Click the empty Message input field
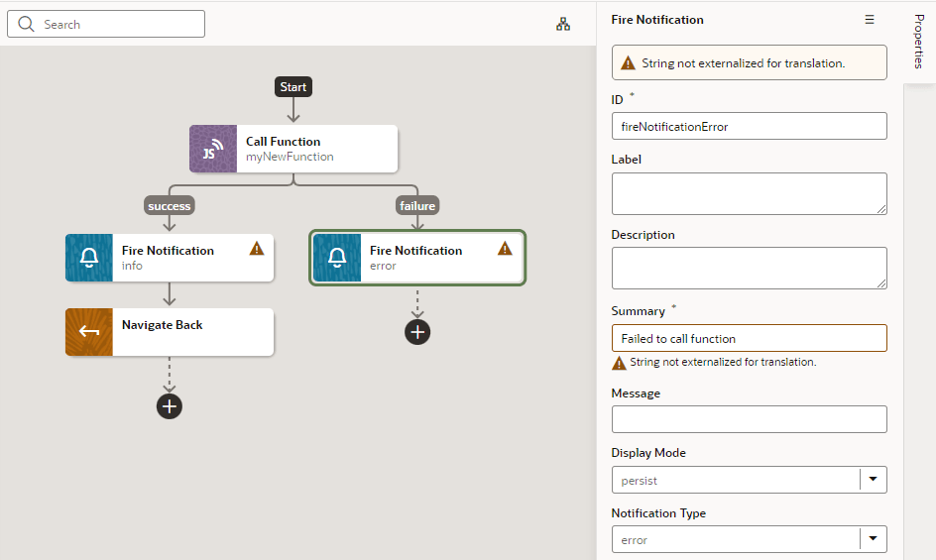936x560 pixels. tap(750, 419)
